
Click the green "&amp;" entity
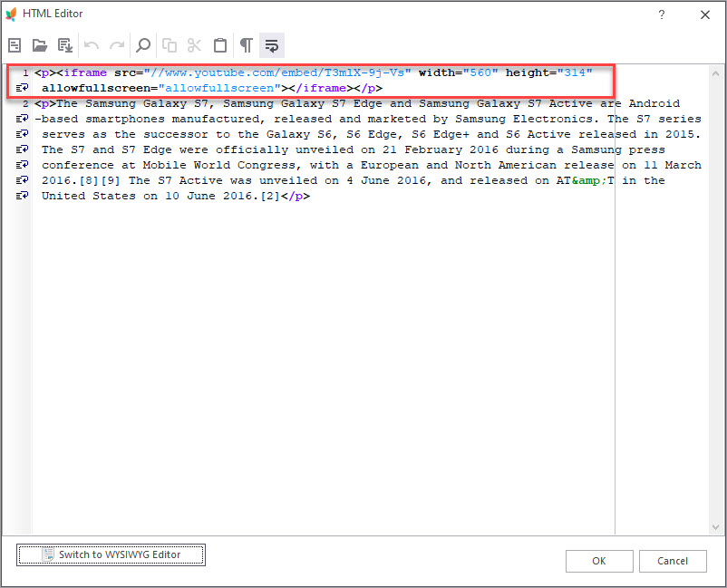coord(589,180)
